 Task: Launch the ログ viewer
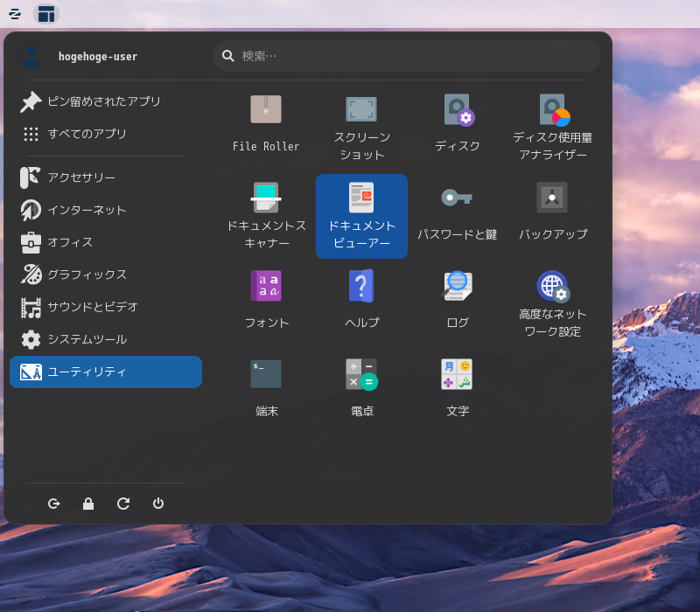pos(457,304)
